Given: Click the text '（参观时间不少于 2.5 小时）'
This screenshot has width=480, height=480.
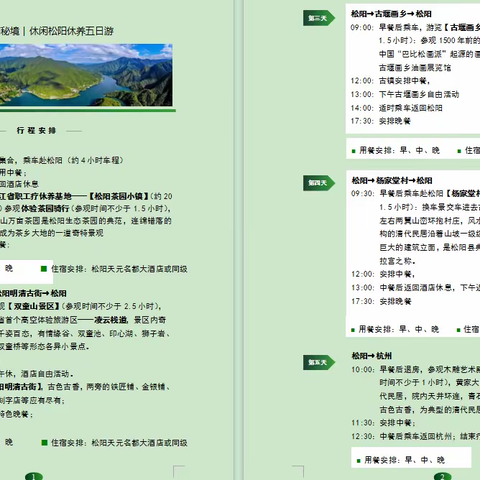Looking at the screenshot, I should [112, 306].
